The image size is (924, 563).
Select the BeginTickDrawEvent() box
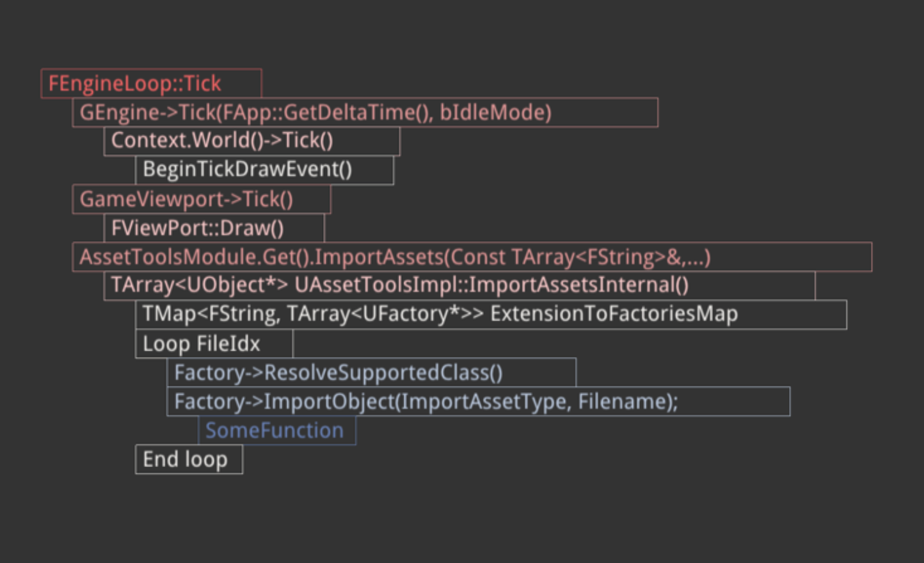point(247,170)
